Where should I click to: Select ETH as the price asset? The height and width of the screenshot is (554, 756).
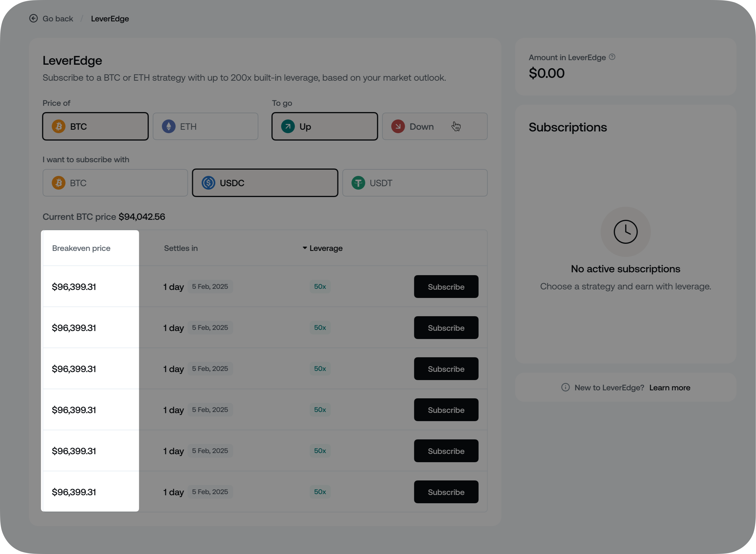(x=205, y=126)
